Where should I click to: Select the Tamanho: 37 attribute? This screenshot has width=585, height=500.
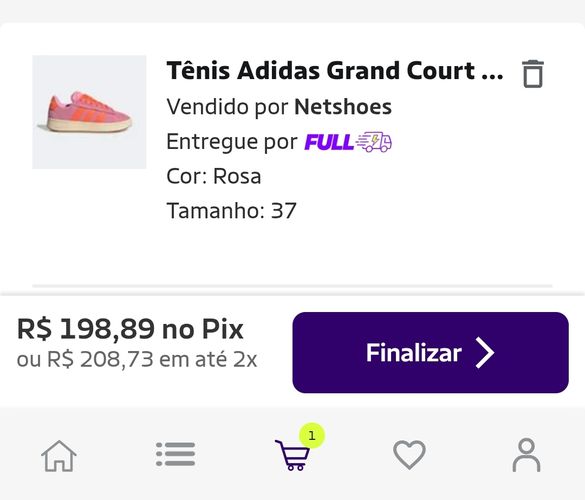[231, 211]
